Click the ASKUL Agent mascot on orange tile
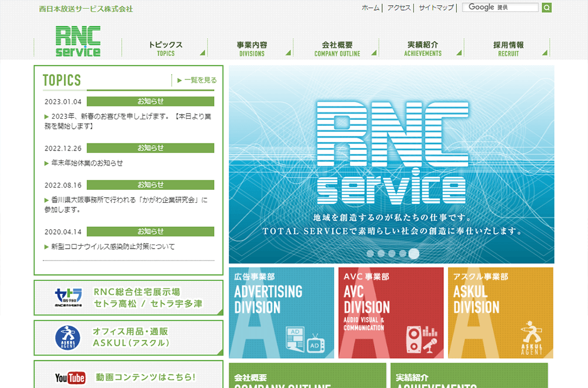 pyautogui.click(x=532, y=338)
